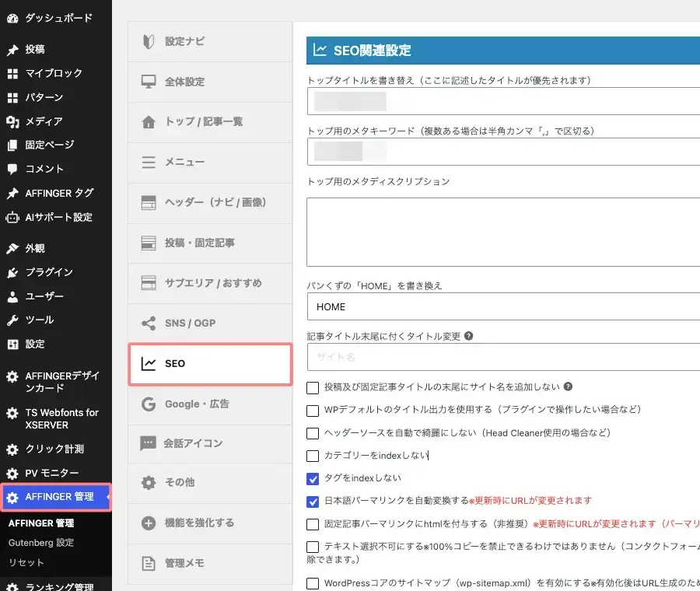Open AFFINGER 管理 in sidebar
The image size is (700, 591).
pos(56,497)
